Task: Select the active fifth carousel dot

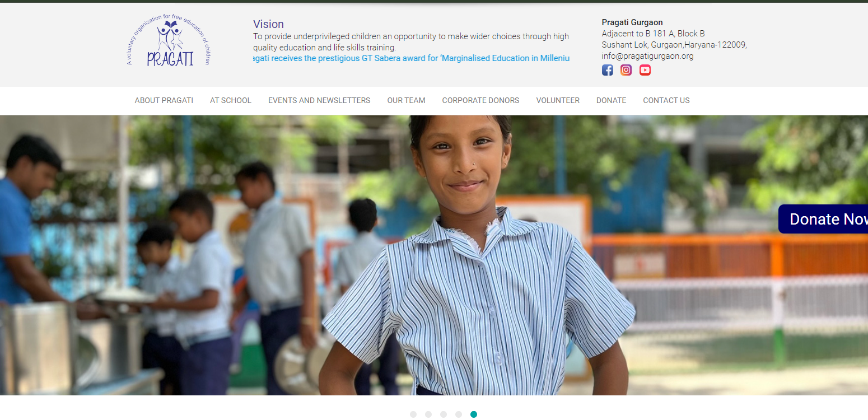Action: click(x=474, y=414)
